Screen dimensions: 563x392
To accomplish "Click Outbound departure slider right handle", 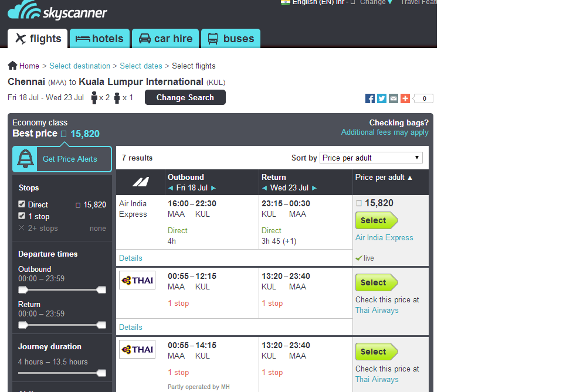I will 101,290.
